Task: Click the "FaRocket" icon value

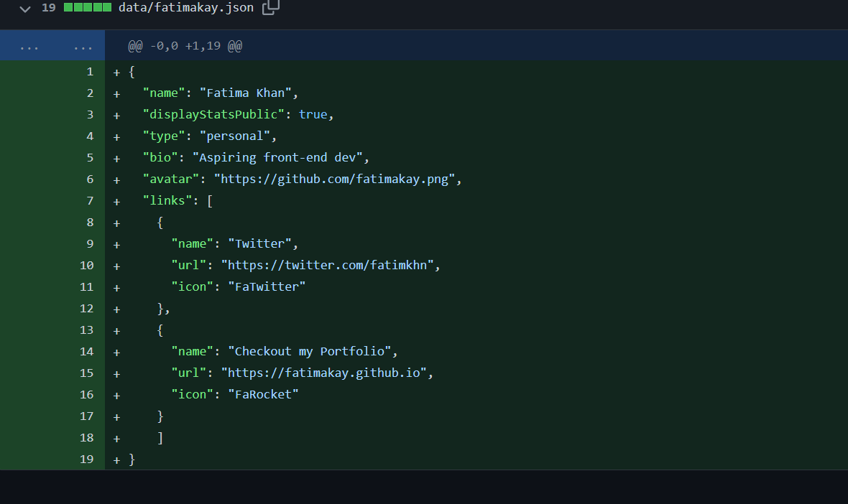Action: point(263,395)
